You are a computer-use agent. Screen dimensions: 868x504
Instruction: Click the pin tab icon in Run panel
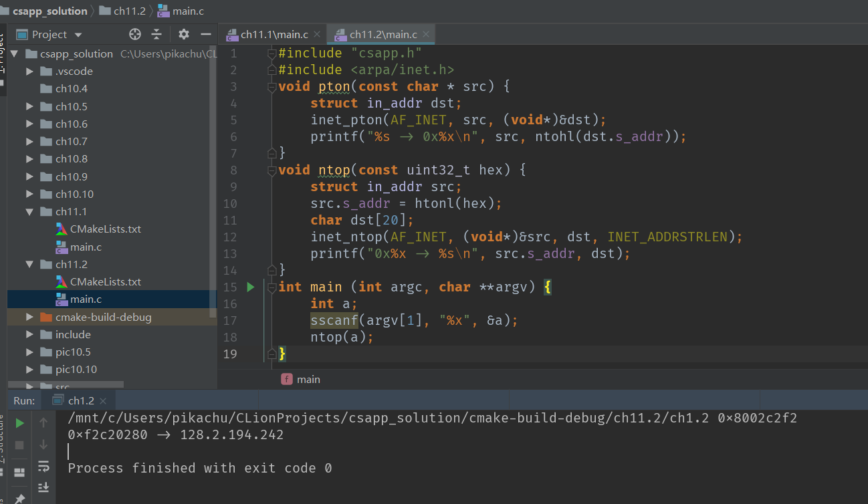pyautogui.click(x=20, y=498)
